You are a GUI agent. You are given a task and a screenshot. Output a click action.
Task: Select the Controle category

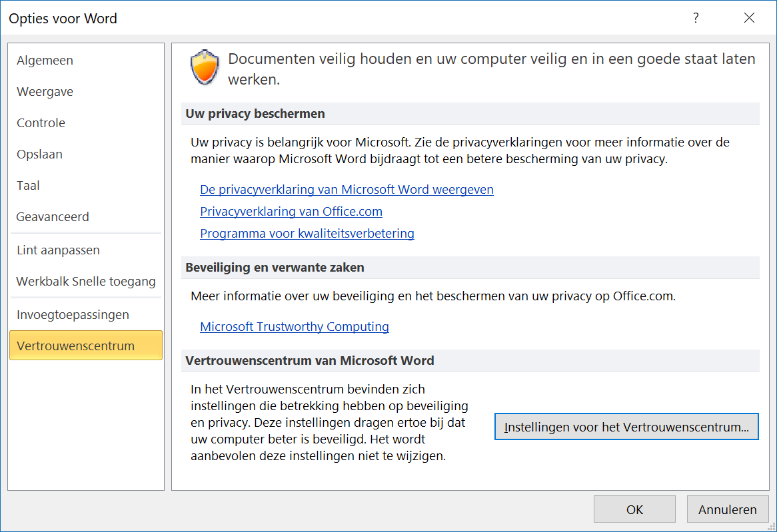41,123
